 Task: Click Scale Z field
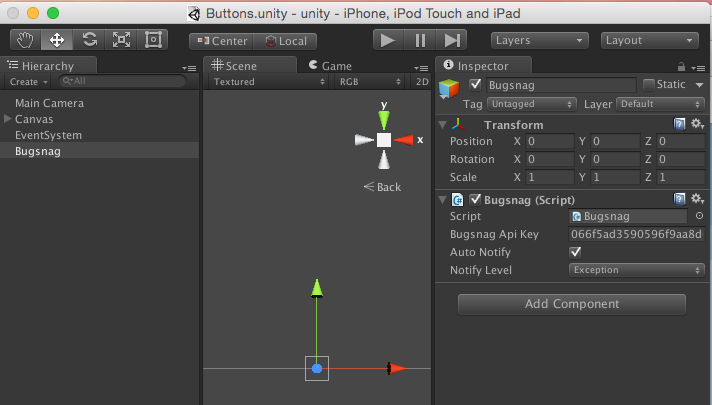(681, 177)
